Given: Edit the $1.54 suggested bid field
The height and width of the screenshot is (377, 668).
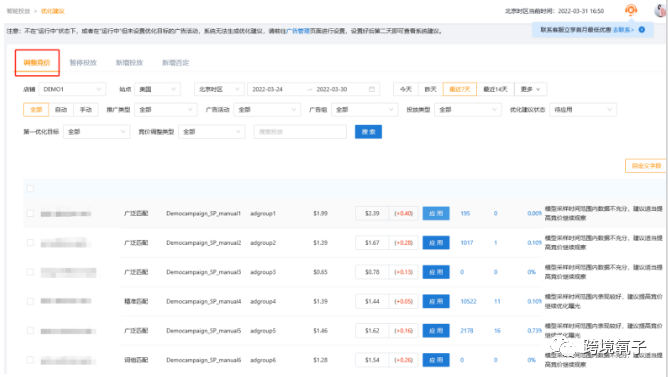Looking at the screenshot, I should [x=372, y=360].
